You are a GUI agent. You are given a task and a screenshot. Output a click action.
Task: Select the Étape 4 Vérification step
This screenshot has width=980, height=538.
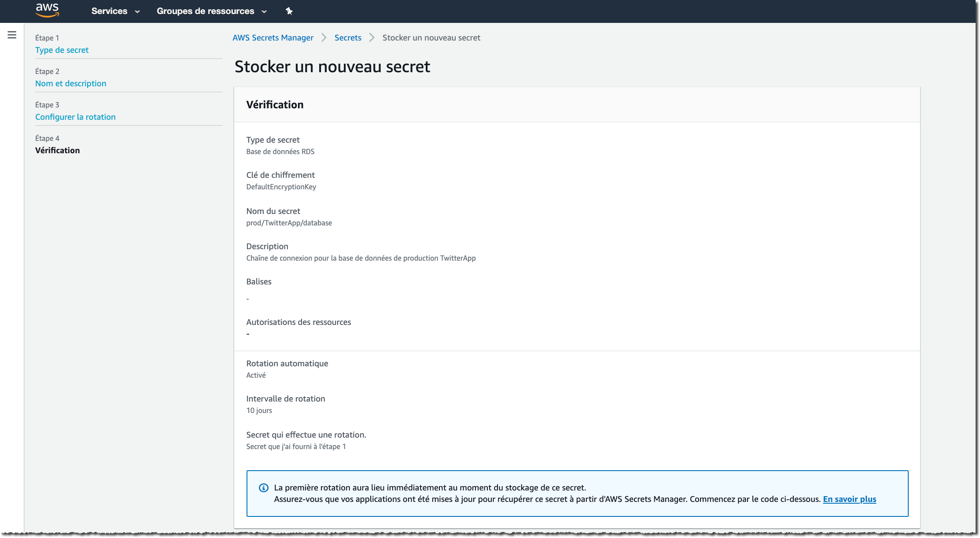pos(57,151)
